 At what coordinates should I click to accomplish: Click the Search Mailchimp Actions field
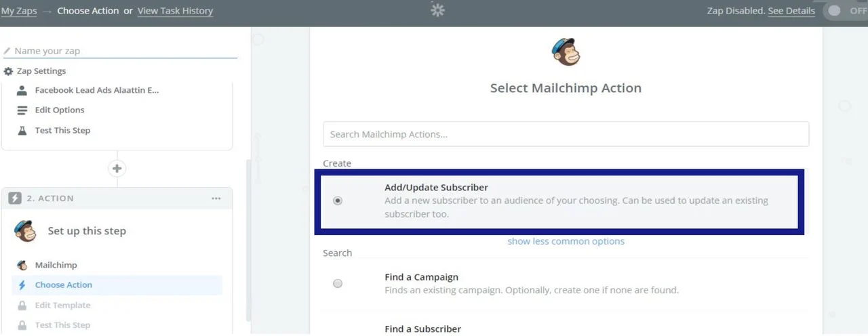tap(566, 134)
